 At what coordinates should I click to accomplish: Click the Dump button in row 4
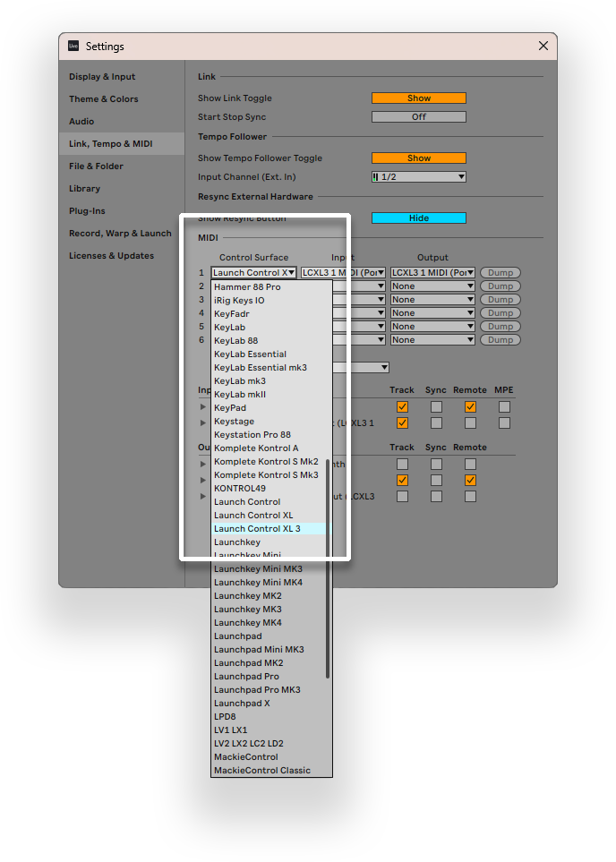point(500,312)
